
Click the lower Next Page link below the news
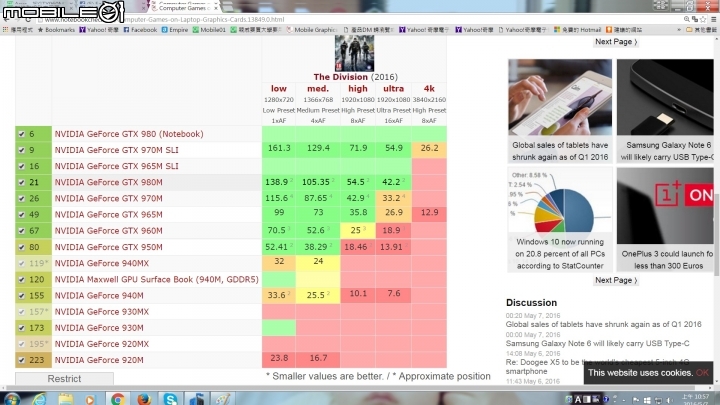click(x=616, y=280)
